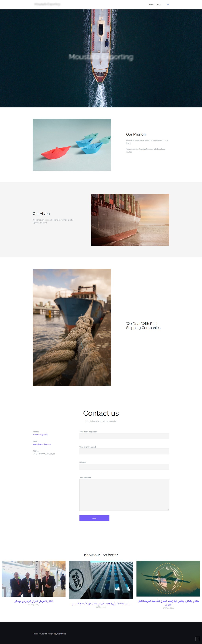Click the Colorlib footer link

pos(44,634)
